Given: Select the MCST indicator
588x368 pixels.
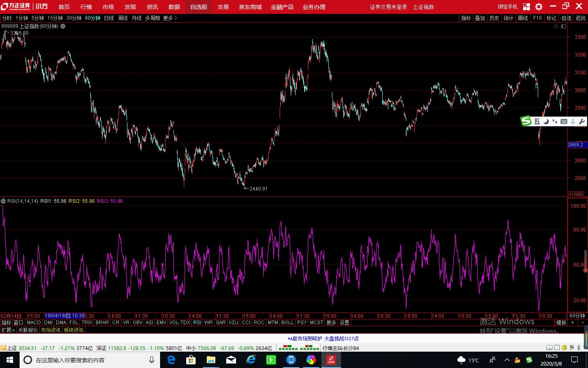Looking at the screenshot, I should coord(316,323).
